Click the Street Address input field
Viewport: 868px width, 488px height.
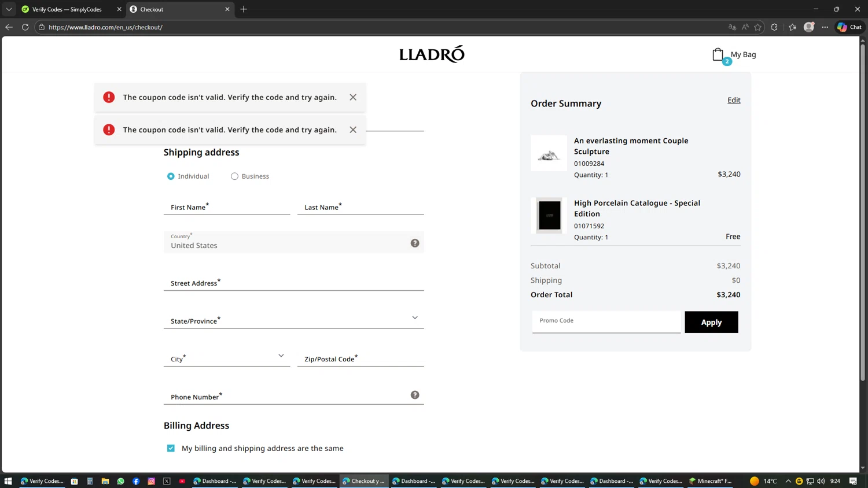[293, 282]
